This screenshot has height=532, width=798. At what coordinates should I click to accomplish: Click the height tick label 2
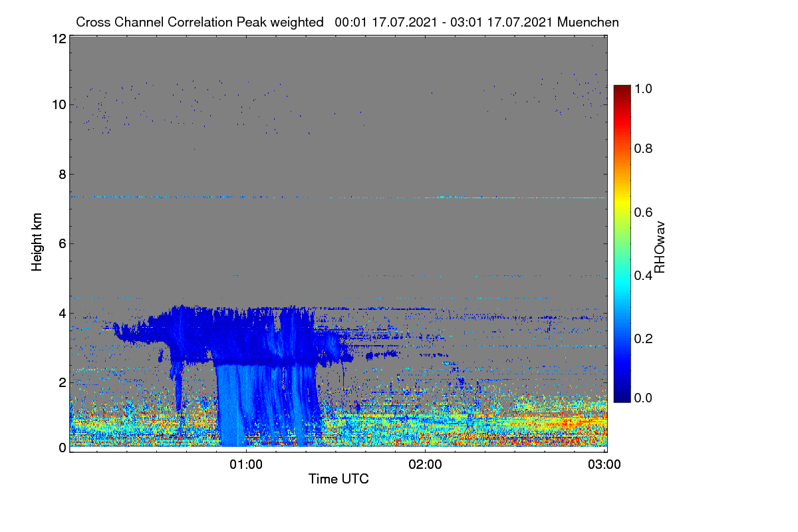click(63, 382)
